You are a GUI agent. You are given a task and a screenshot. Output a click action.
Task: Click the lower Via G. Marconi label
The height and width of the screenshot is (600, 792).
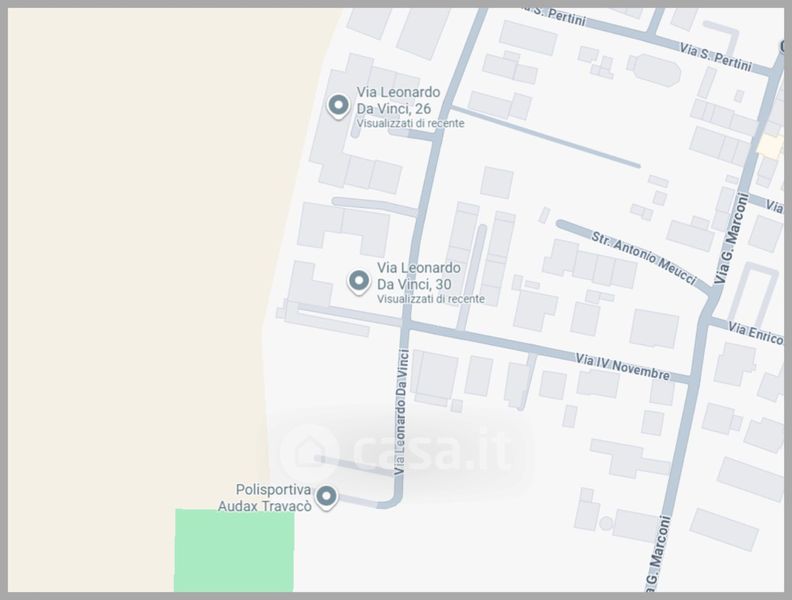point(659,553)
